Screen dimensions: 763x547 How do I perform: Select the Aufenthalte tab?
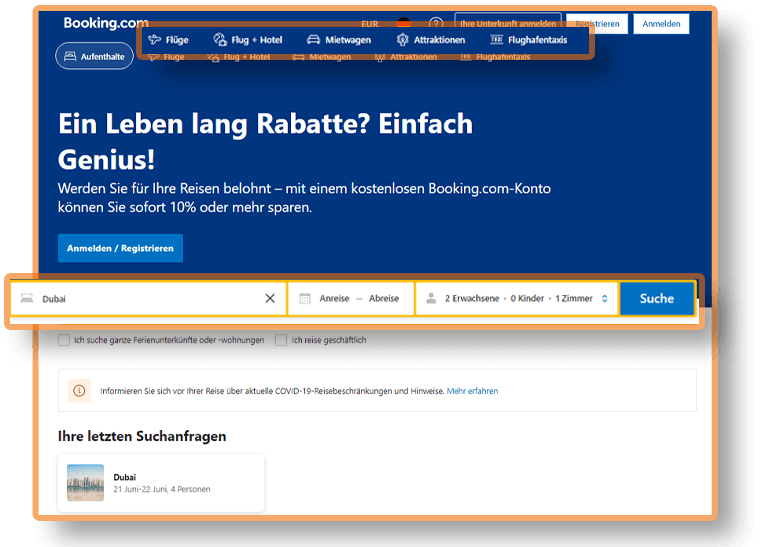pos(94,56)
